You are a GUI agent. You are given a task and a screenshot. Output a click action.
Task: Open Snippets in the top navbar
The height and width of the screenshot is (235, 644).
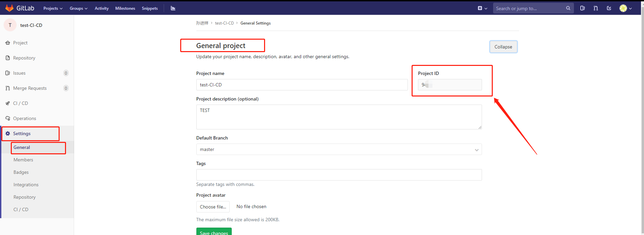click(x=150, y=8)
